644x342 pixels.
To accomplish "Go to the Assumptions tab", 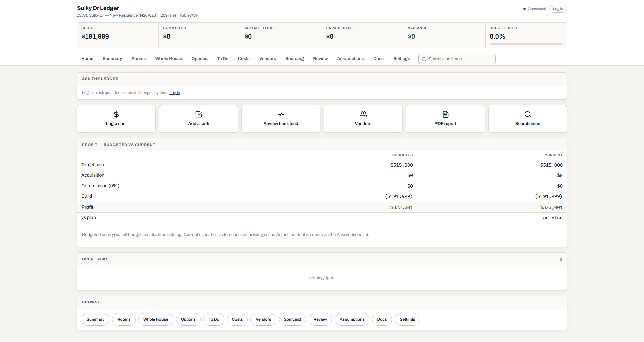I will tap(351, 59).
